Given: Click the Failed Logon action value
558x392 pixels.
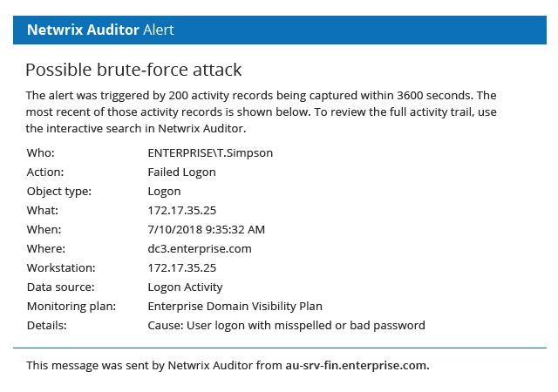Looking at the screenshot, I should point(182,172).
